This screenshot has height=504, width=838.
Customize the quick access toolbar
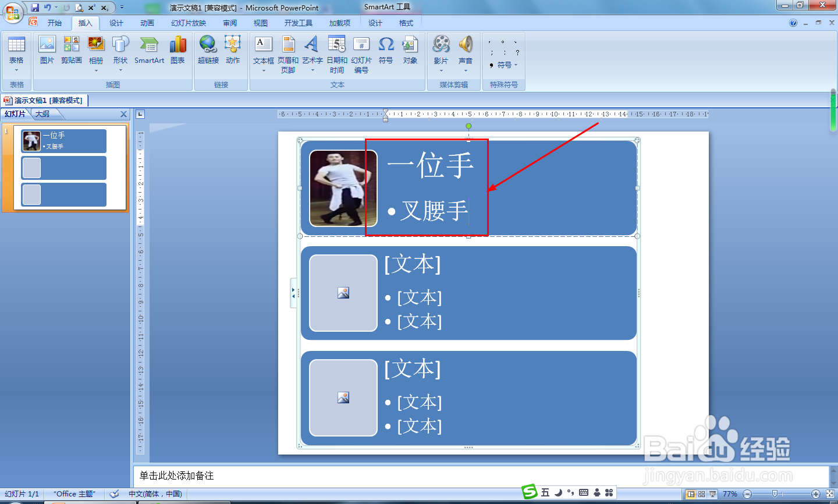tap(122, 8)
